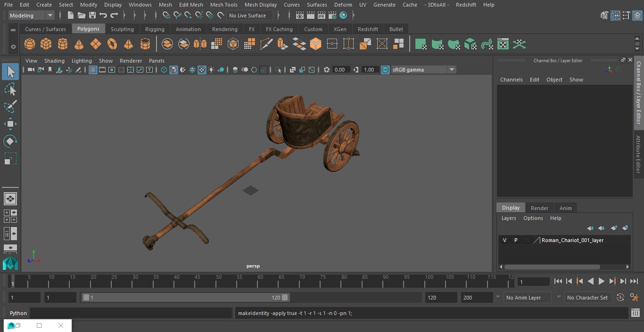Open the Render Settings clapperboard icon
The width and height of the screenshot is (644, 332).
tap(332, 16)
